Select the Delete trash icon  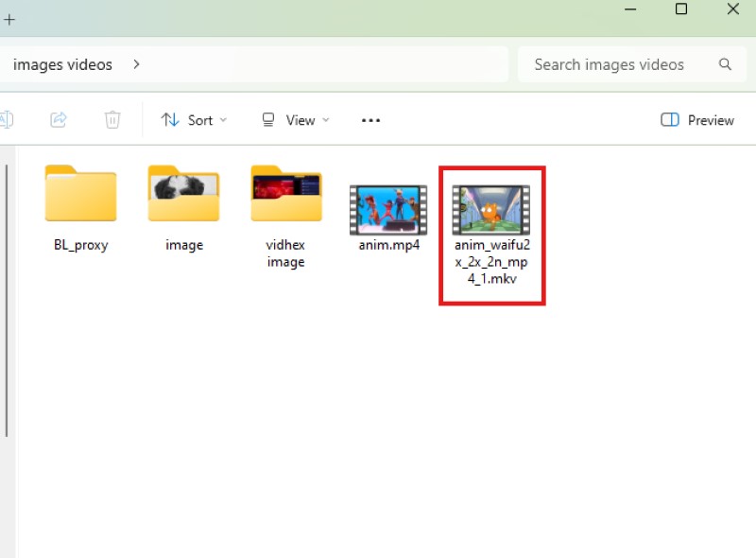(112, 120)
